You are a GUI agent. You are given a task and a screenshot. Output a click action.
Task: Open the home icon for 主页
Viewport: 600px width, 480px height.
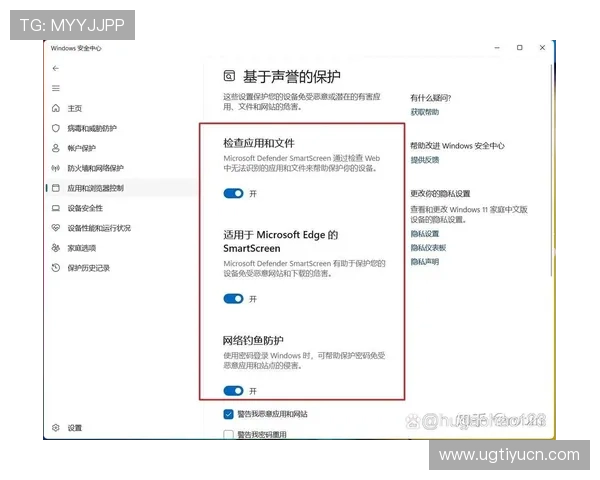click(x=56, y=108)
